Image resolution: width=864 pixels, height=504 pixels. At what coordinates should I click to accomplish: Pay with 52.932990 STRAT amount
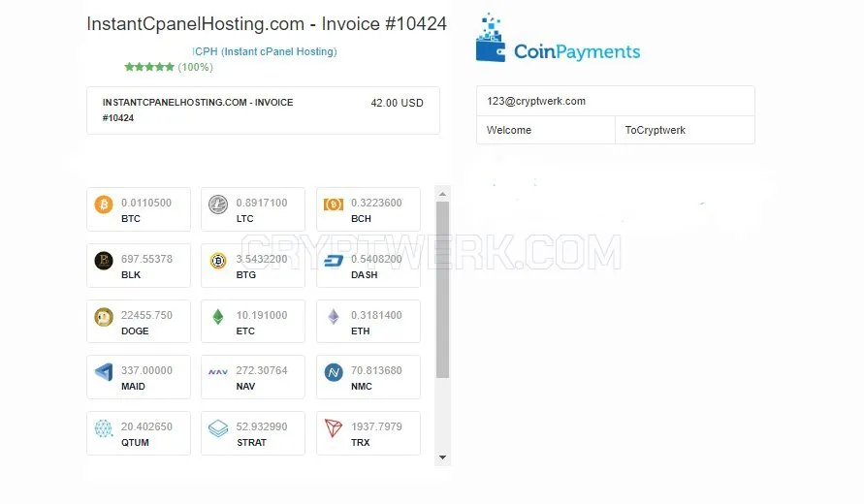(x=262, y=426)
